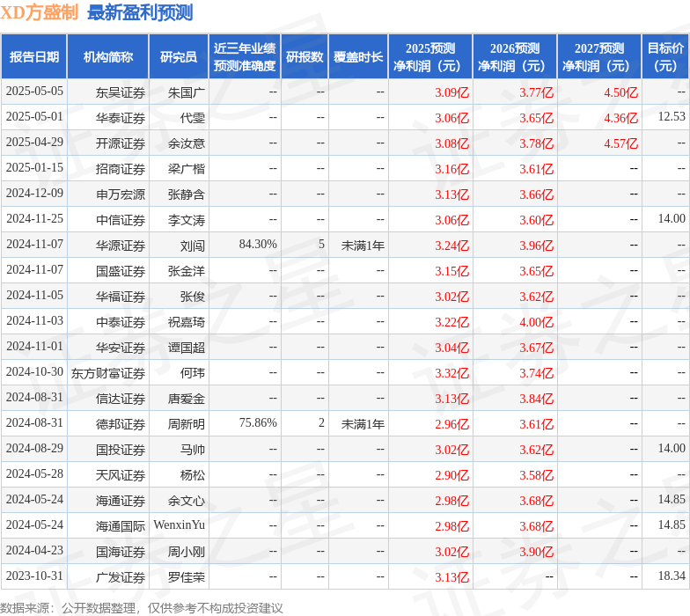Screen dimensions: 690x616
Task: Click 3.90亿 in the 2026 forecast column
Action: (537, 552)
